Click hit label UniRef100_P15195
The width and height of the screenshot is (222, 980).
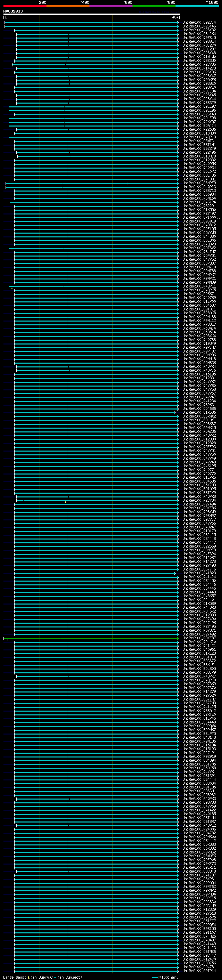pos(199,374)
